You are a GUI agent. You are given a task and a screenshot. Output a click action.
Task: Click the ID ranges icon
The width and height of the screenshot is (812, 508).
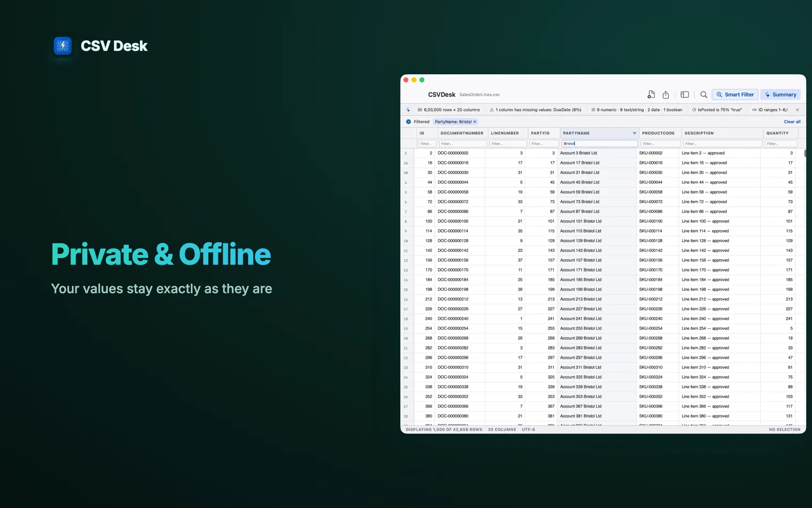point(754,110)
